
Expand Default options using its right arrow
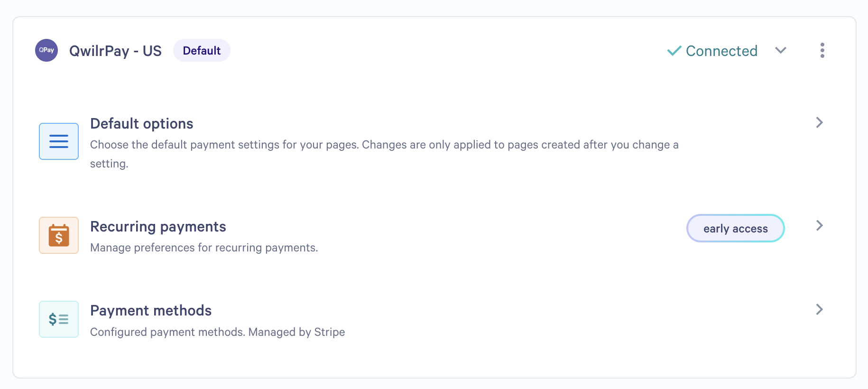(819, 122)
